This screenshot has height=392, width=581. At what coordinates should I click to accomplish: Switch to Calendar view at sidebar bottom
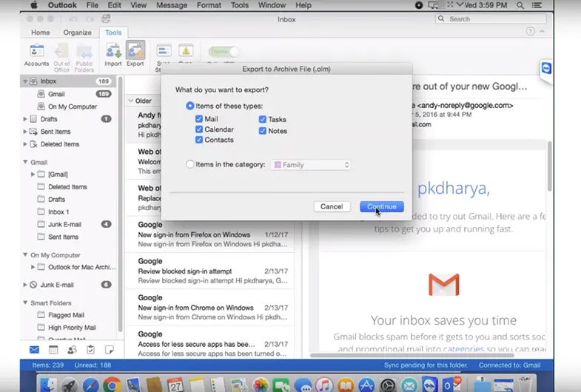click(x=53, y=349)
